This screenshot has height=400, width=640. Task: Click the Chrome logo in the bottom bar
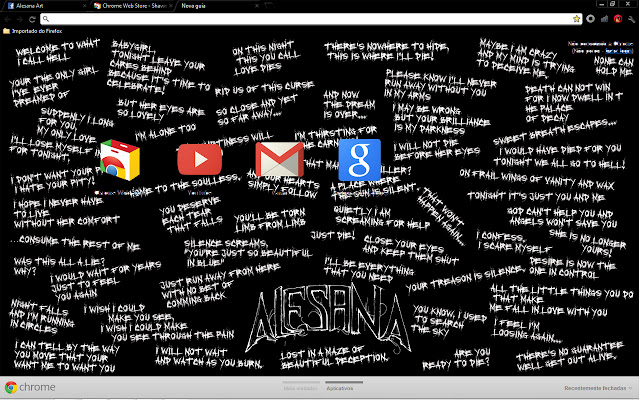[11, 387]
